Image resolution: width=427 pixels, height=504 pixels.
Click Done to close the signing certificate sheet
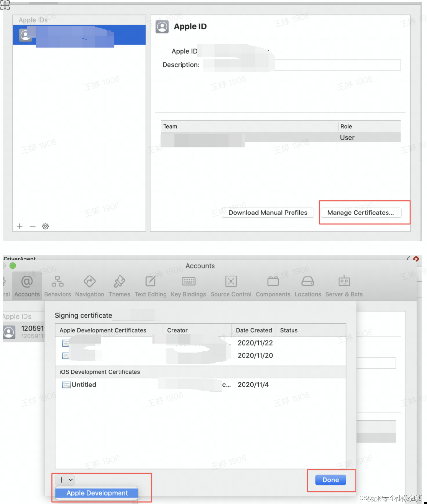pos(330,480)
